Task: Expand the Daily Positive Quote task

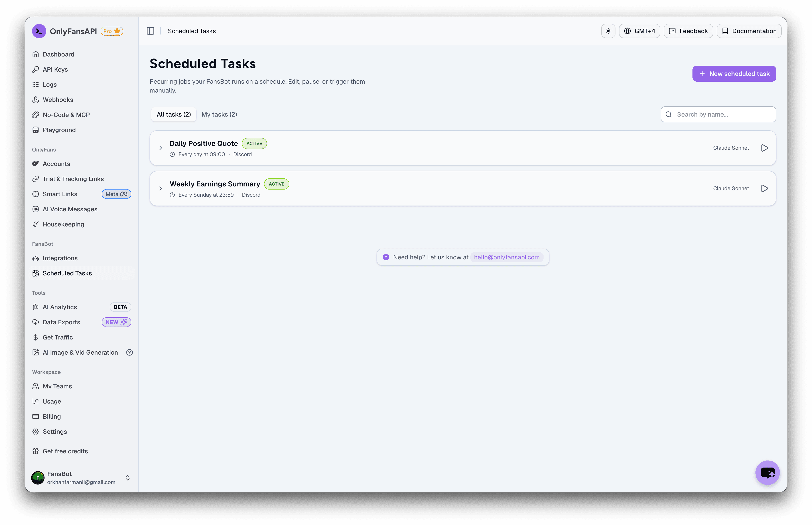Action: pyautogui.click(x=161, y=148)
